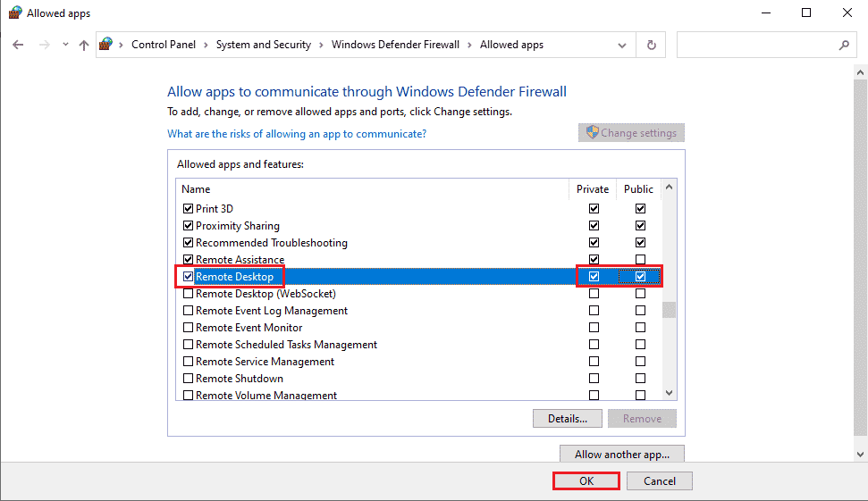Click the list scroll down arrow
Screen dimensions: 868x501
click(x=669, y=393)
